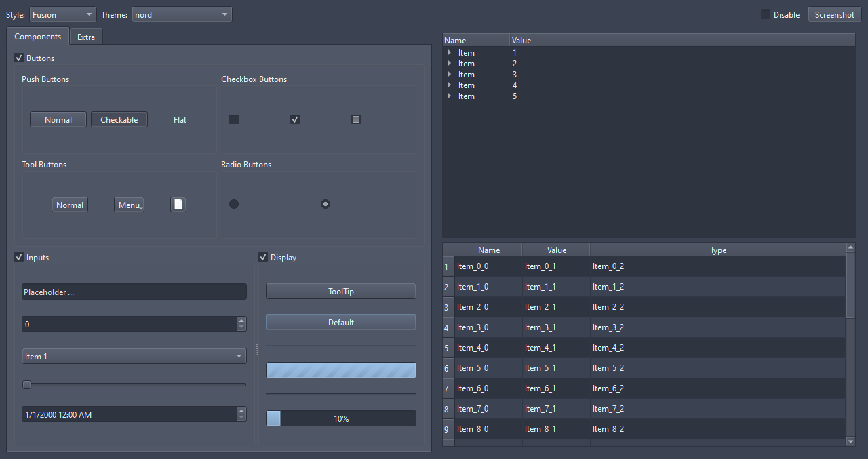The width and height of the screenshot is (868, 459).
Task: Expand the first Item in the tree
Action: (450, 52)
